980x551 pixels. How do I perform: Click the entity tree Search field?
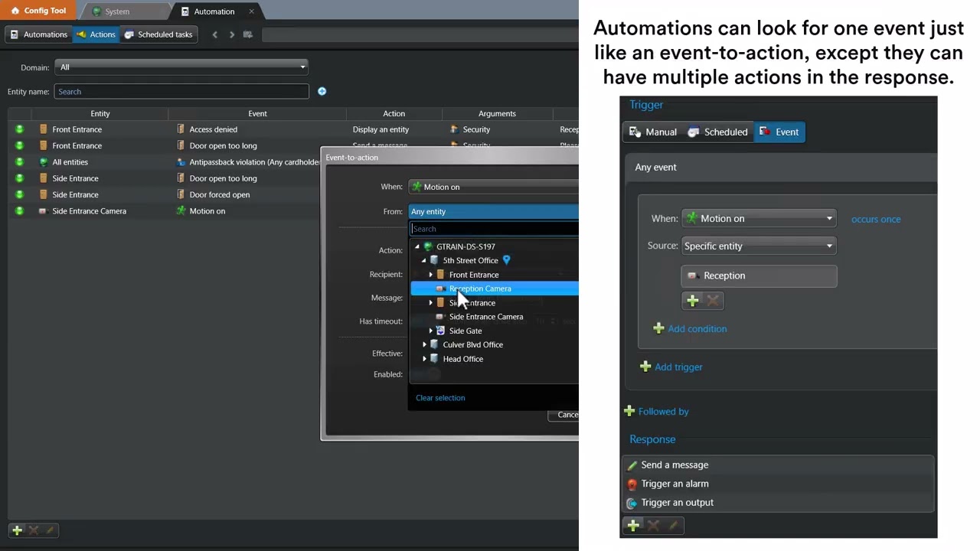tap(495, 229)
